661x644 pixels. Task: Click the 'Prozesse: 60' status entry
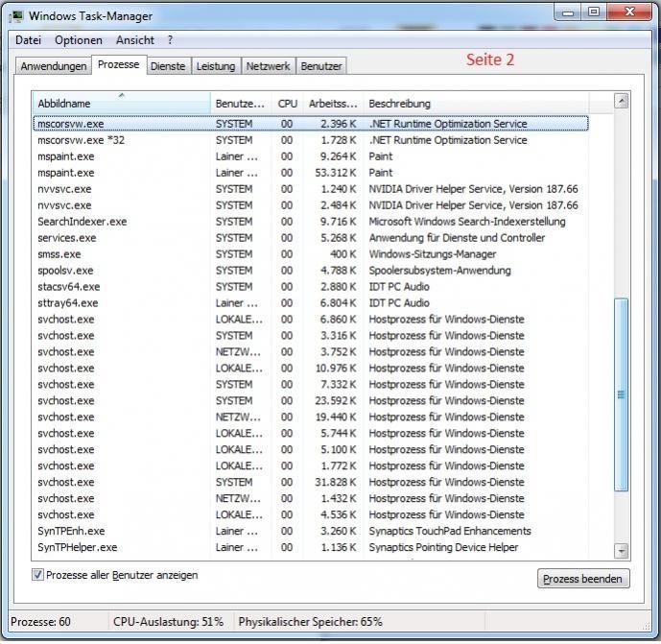(x=40, y=622)
